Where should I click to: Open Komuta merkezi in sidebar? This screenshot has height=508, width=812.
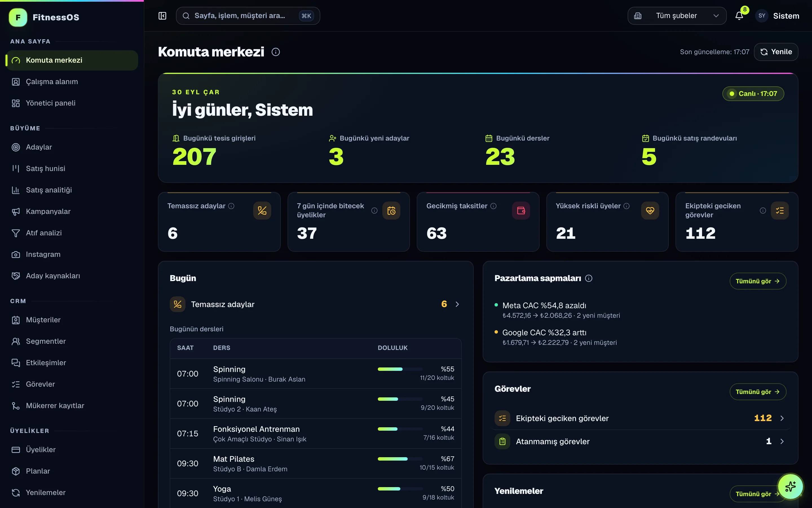(72, 60)
